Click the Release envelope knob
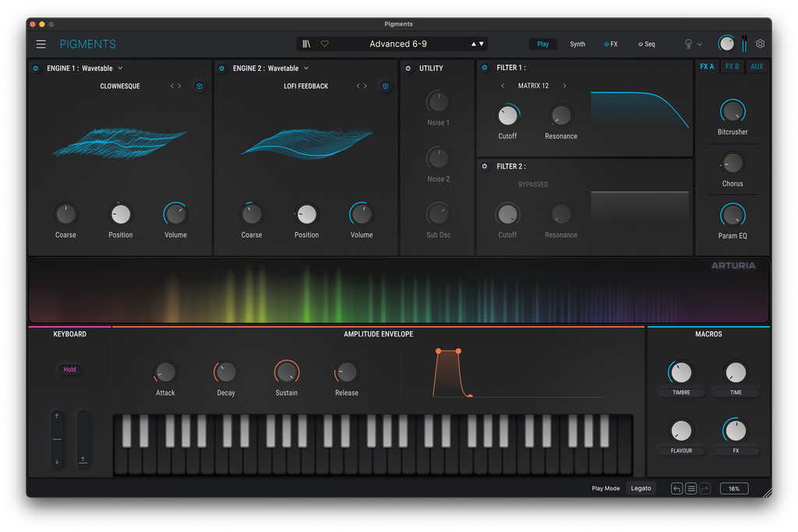798x532 pixels. pyautogui.click(x=347, y=372)
